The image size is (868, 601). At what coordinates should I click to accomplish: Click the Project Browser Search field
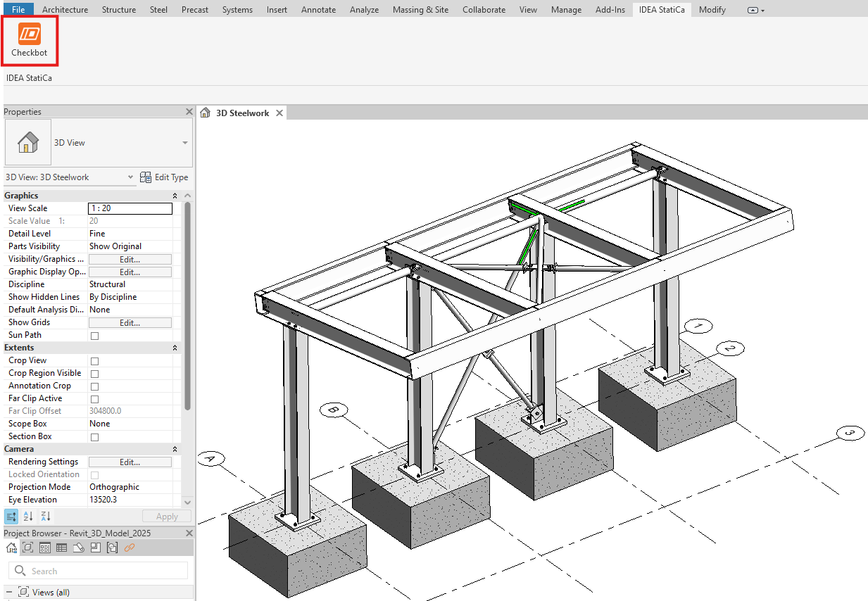tap(98, 571)
